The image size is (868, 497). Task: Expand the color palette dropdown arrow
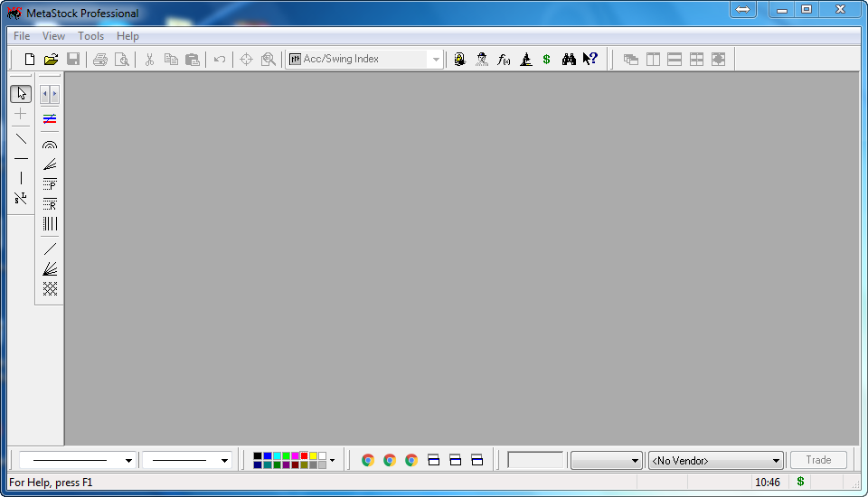click(332, 460)
